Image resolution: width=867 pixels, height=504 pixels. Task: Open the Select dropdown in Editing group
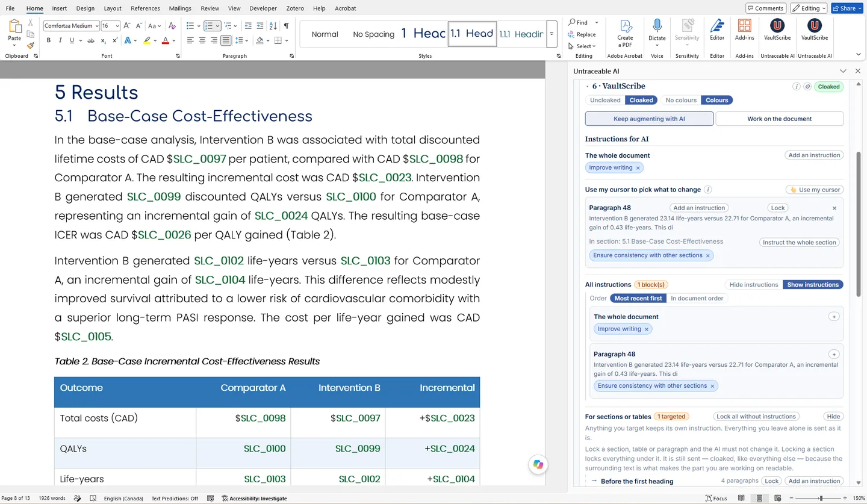coord(582,46)
